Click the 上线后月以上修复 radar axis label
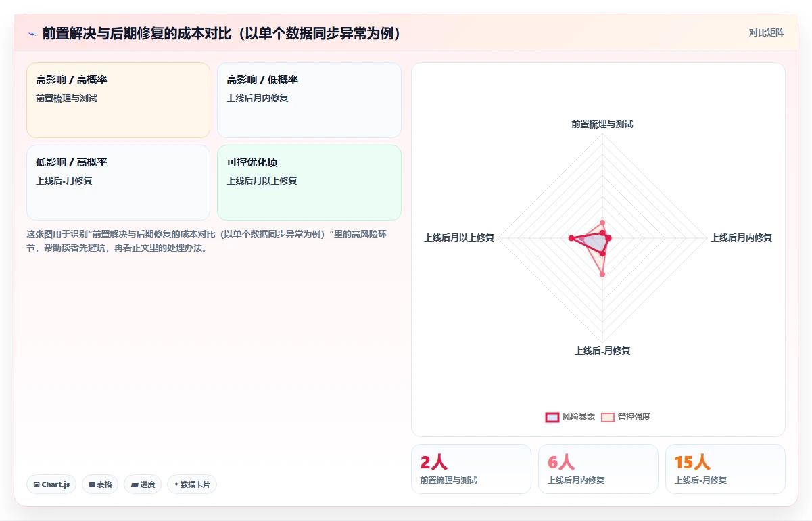The image size is (812, 521). [x=459, y=237]
